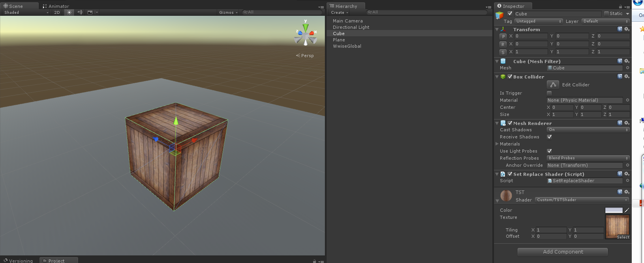Open TST material help icon
644x263 pixels.
(620, 192)
